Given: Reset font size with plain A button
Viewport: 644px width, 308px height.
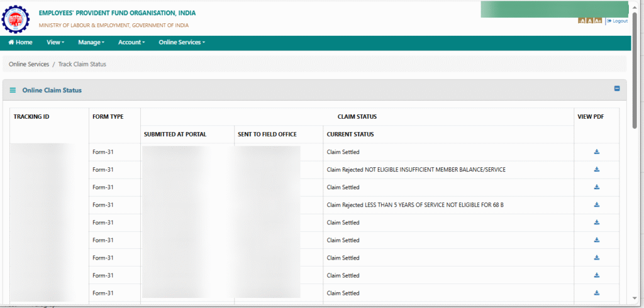Looking at the screenshot, I should 589,21.
